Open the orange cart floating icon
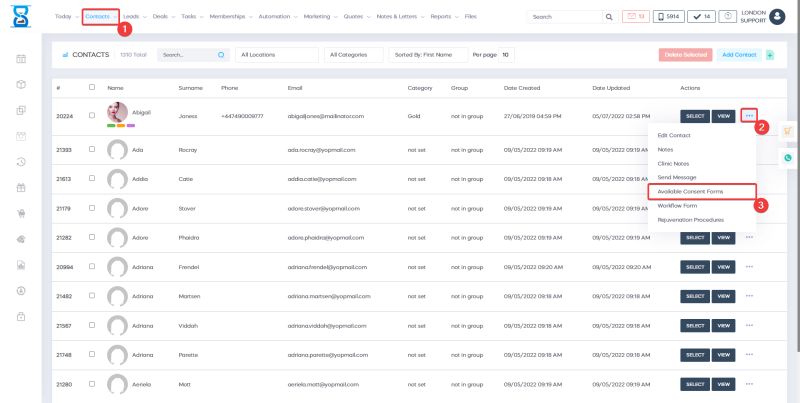The width and height of the screenshot is (800, 403). (788, 131)
